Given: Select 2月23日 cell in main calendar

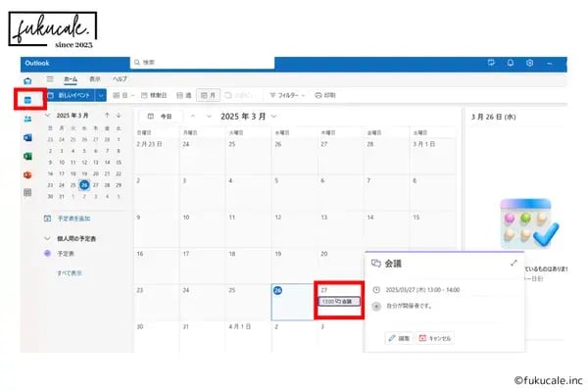Looking at the screenshot, I should click(157, 156).
